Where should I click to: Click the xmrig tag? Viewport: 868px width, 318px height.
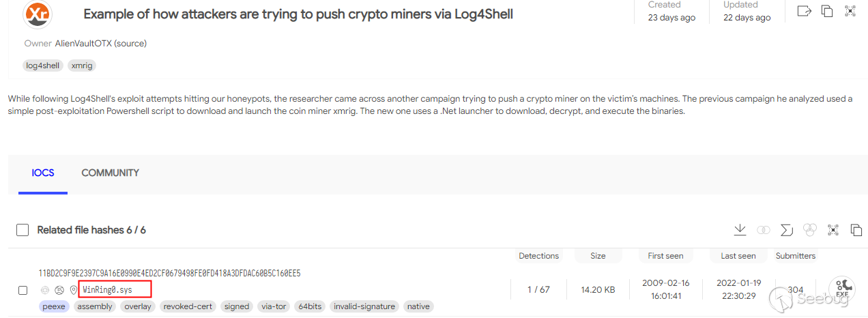coord(81,66)
